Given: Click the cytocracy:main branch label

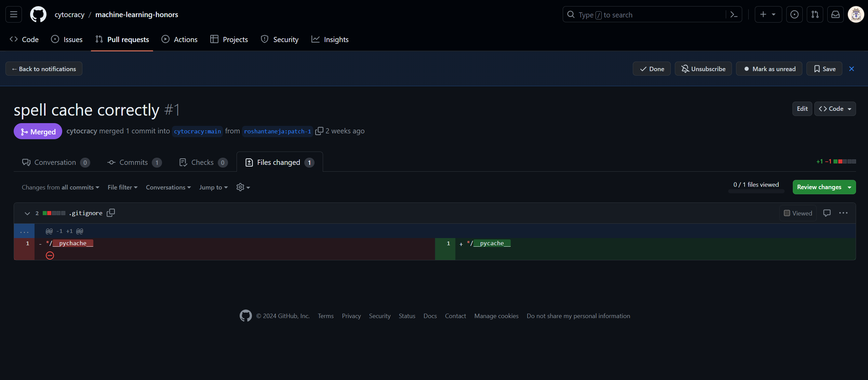Looking at the screenshot, I should click(197, 131).
